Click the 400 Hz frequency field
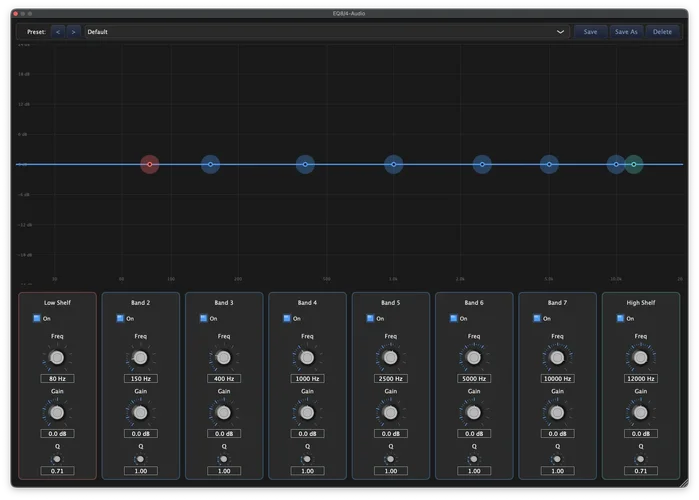Viewport: 699px width, 500px height. (x=224, y=378)
